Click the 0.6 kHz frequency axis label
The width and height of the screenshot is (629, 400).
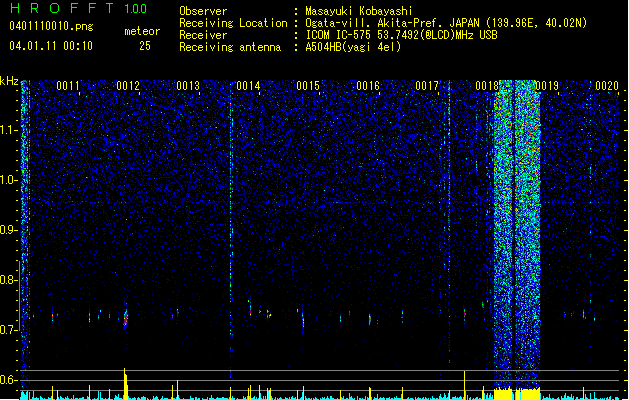point(9,380)
